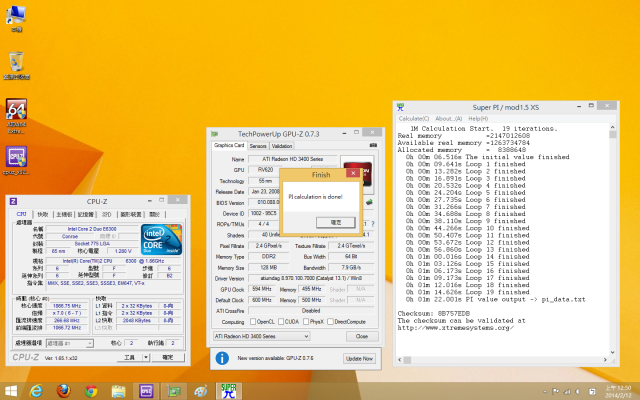
Task: Click the blue info icon in update notice
Action: 222,358
